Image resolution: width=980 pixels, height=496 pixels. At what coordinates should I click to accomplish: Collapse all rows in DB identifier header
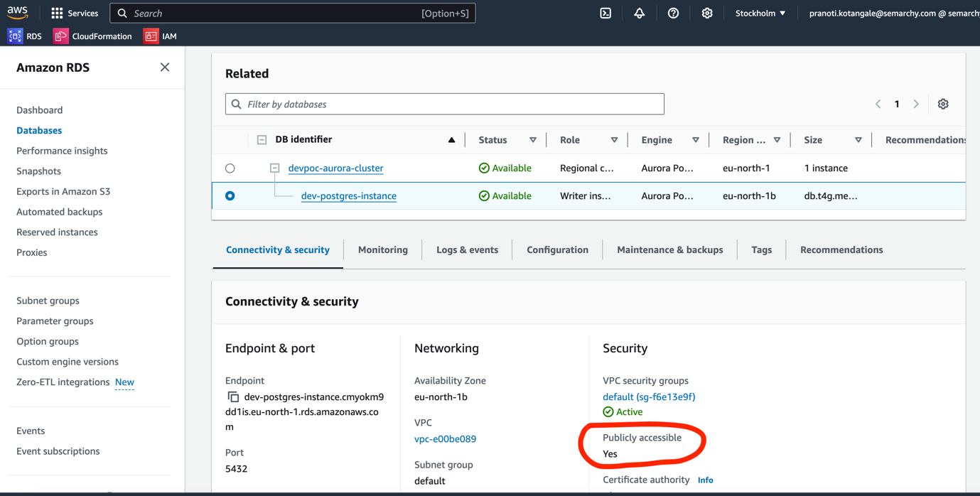[x=262, y=140]
